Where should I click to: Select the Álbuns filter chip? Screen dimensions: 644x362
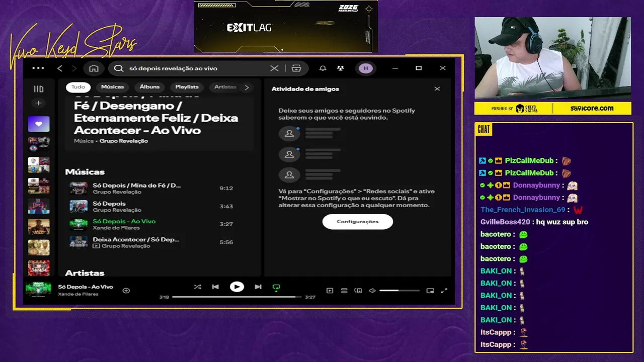[x=149, y=87]
